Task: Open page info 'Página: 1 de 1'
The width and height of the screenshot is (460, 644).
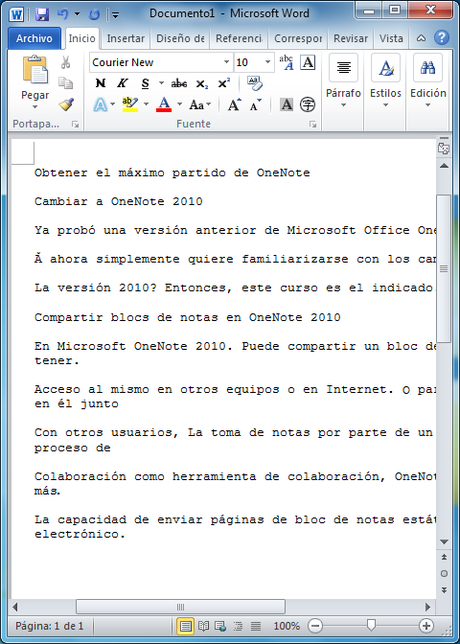Action: [x=49, y=626]
